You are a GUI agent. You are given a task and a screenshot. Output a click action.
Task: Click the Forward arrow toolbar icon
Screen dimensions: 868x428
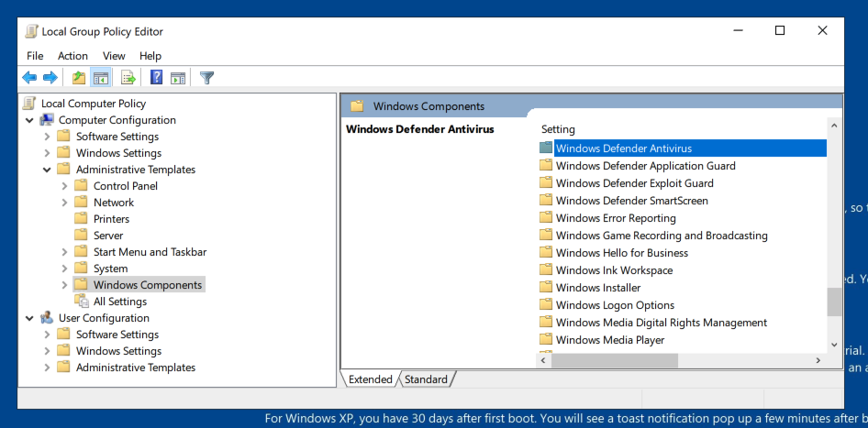pos(50,77)
